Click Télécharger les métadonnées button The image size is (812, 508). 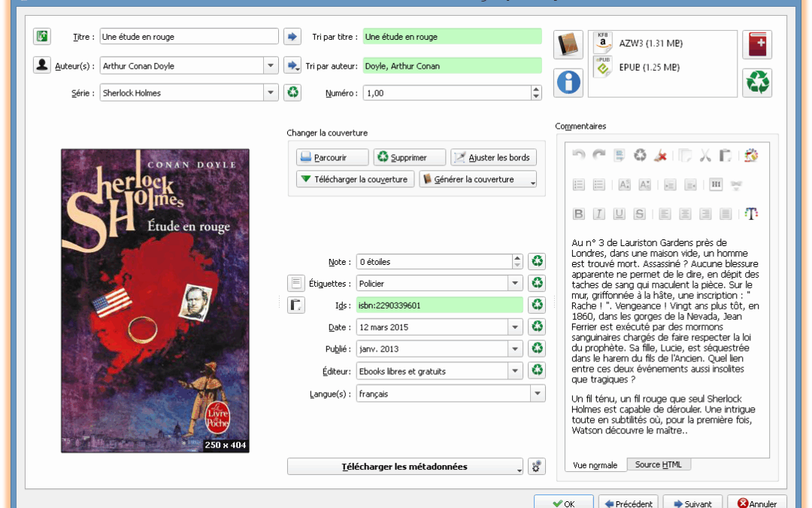coord(404,466)
